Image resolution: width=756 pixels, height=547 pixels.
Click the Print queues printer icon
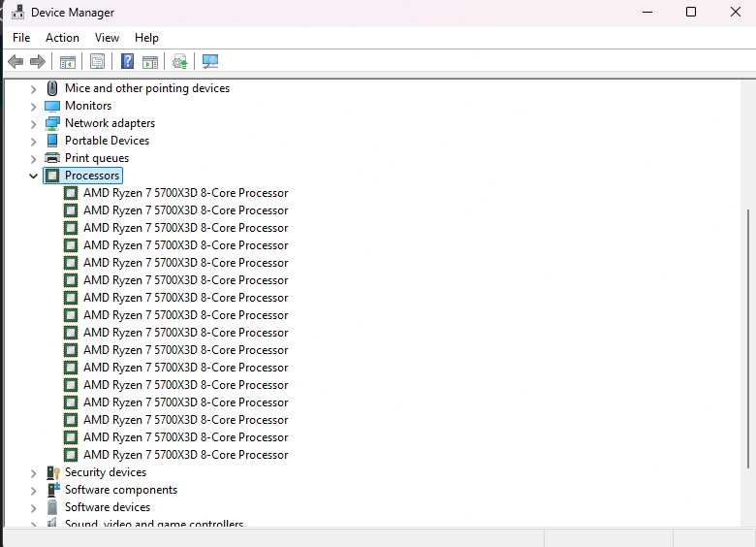click(x=52, y=158)
